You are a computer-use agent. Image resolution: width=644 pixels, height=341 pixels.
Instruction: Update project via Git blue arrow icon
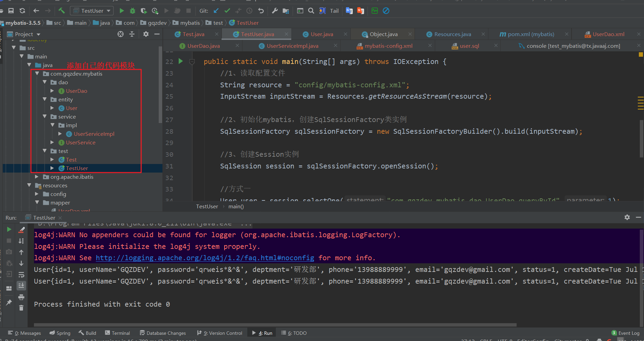click(x=216, y=11)
